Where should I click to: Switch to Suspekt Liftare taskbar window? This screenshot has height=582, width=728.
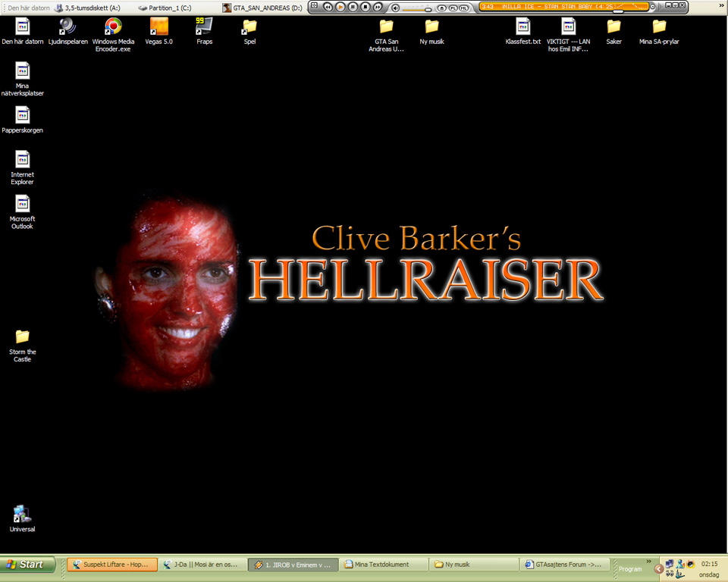pos(112,565)
